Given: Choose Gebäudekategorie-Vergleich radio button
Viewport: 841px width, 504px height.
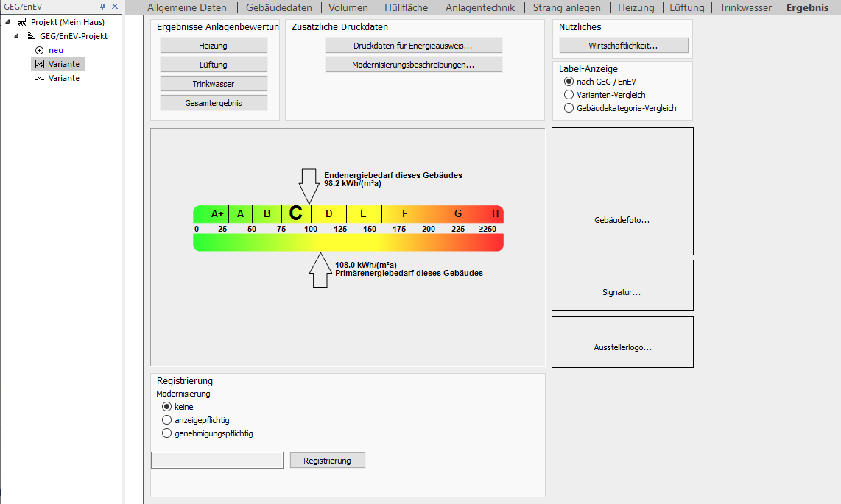Looking at the screenshot, I should point(569,108).
